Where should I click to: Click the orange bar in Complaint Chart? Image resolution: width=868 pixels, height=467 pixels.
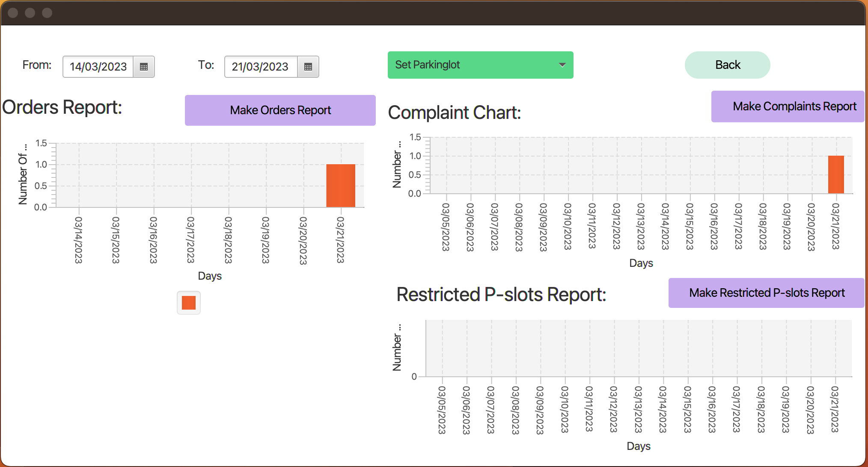coord(836,174)
